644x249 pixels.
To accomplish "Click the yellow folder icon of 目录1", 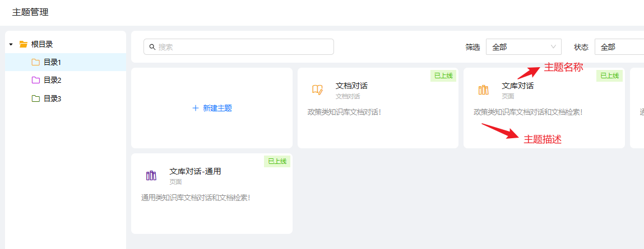I will click(x=36, y=62).
